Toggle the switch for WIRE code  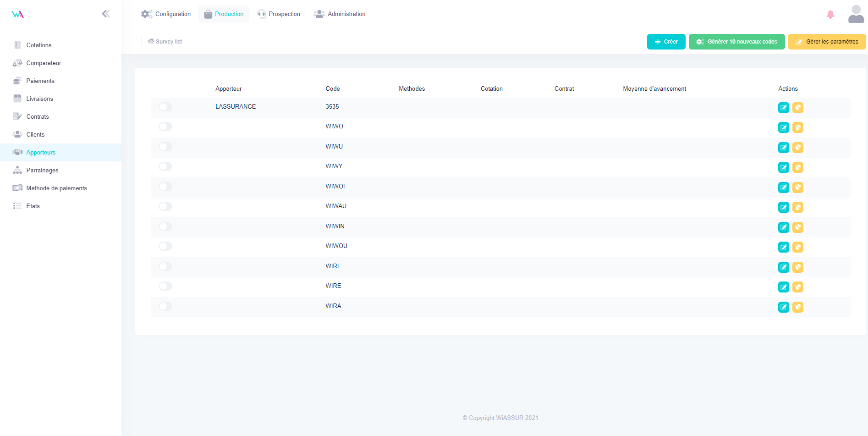click(165, 286)
